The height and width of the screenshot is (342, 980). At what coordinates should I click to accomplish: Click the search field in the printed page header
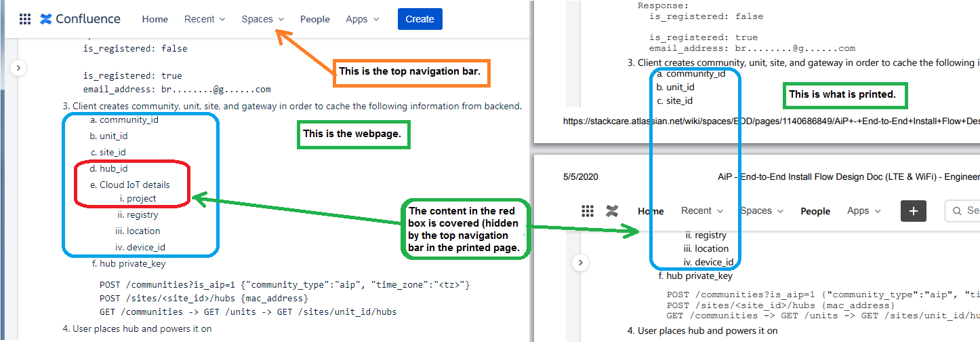[962, 211]
